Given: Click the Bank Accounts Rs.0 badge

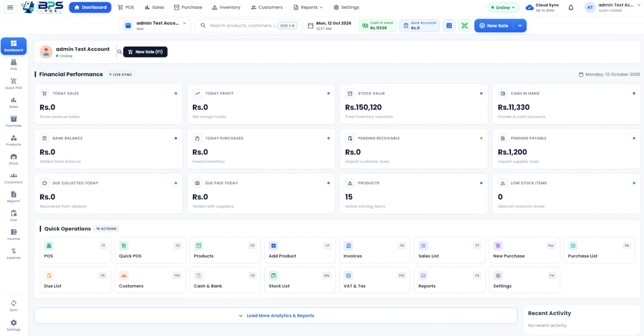Looking at the screenshot, I should point(420,26).
